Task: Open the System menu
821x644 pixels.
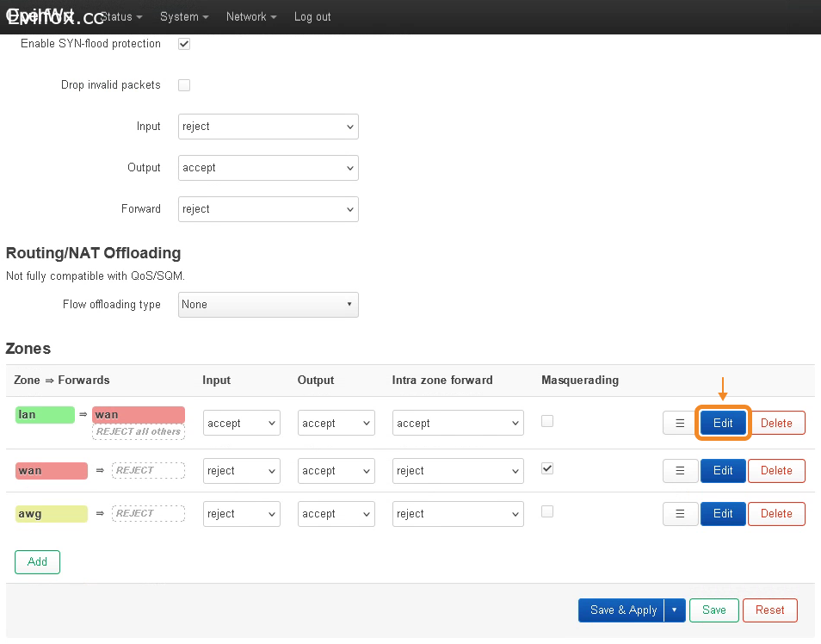Action: tap(184, 17)
